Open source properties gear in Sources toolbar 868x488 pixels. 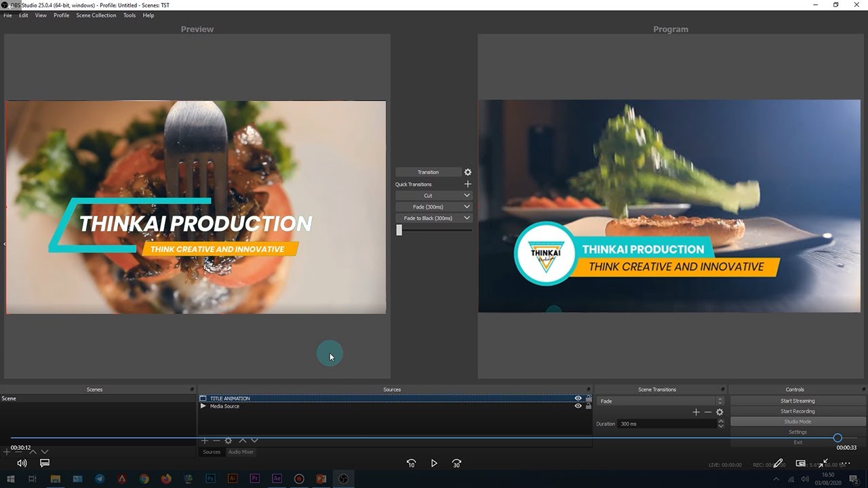click(x=229, y=441)
